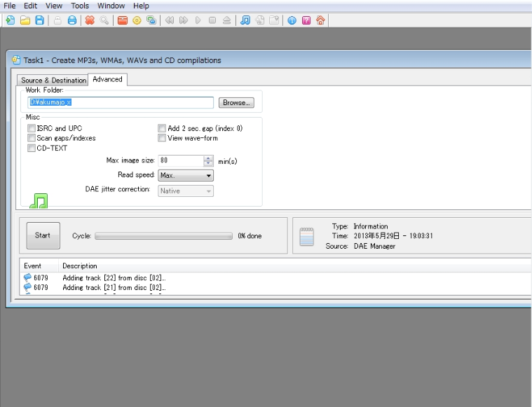Click the Cycle progress bar

[163, 236]
